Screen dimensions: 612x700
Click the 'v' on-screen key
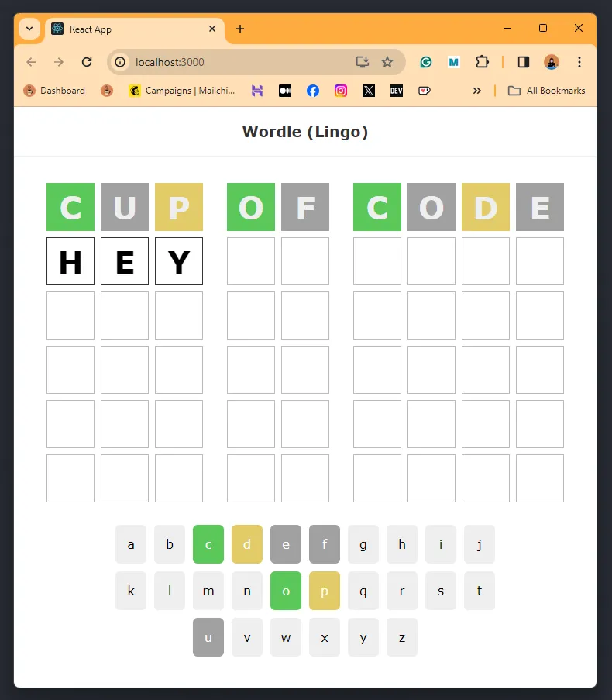pyautogui.click(x=247, y=637)
